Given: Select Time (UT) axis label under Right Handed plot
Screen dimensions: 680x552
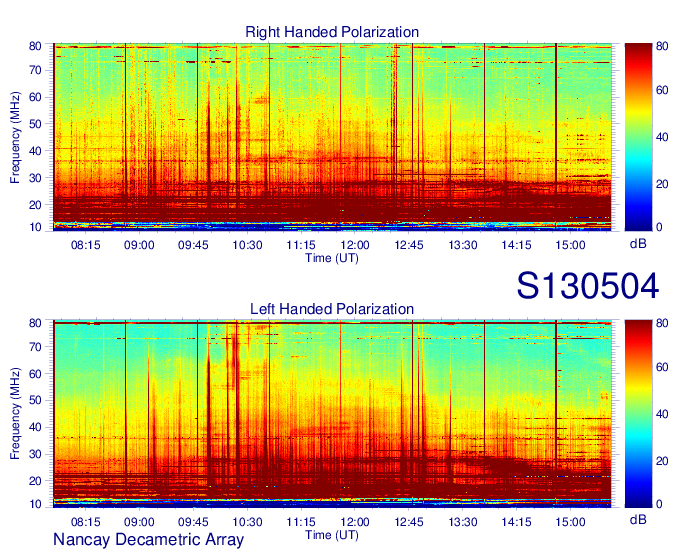Looking at the screenshot, I should coord(332,258).
